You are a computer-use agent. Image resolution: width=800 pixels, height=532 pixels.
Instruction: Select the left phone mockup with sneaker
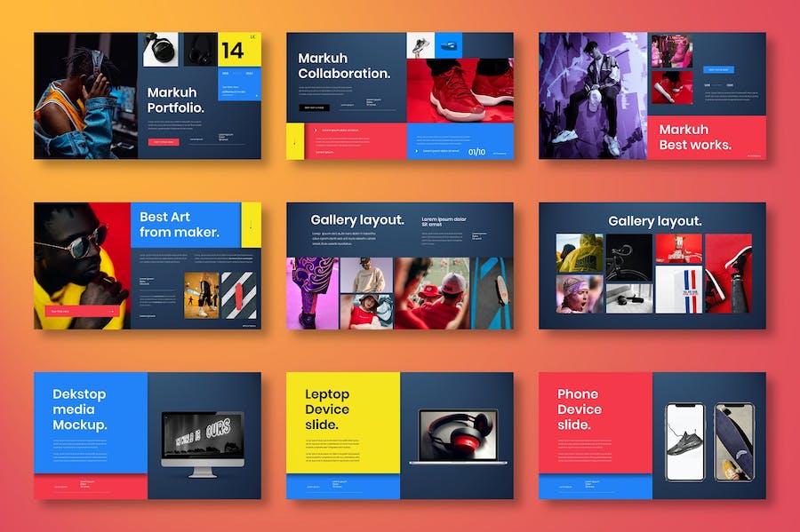pyautogui.click(x=684, y=441)
